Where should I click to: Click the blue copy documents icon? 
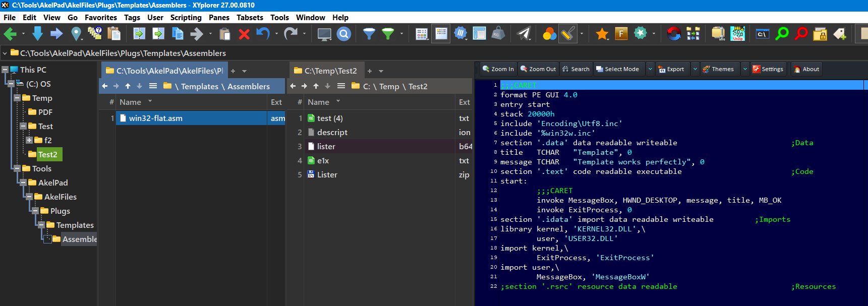178,34
